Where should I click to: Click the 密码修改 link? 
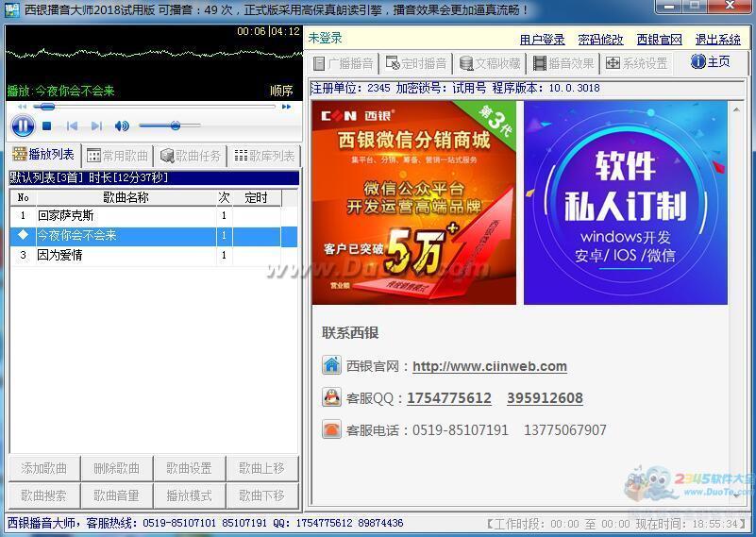coord(601,40)
